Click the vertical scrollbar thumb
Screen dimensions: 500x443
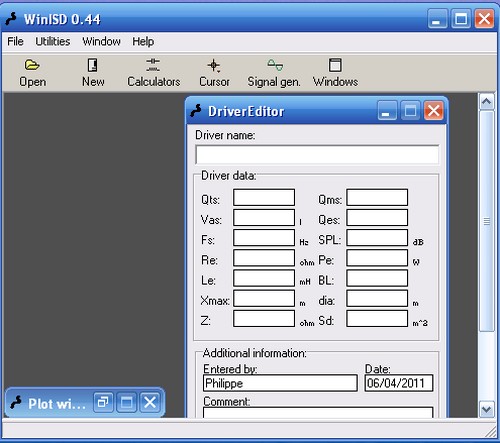(x=486, y=221)
